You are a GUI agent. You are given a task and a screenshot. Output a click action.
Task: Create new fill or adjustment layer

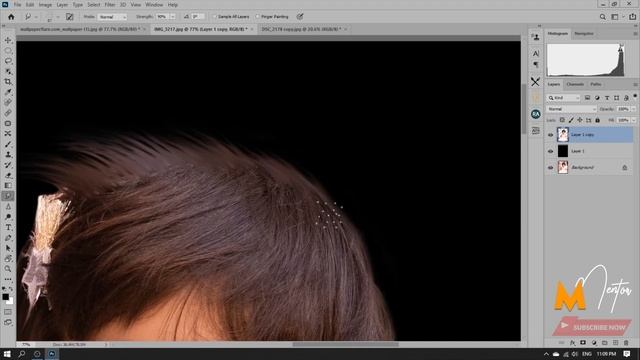pos(594,343)
